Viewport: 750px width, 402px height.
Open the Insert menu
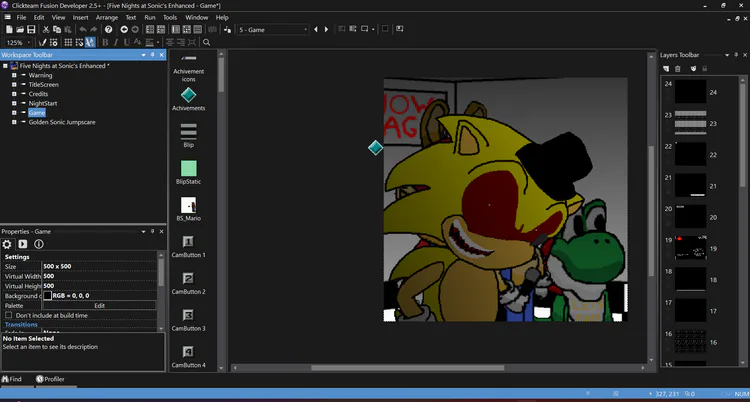(80, 17)
